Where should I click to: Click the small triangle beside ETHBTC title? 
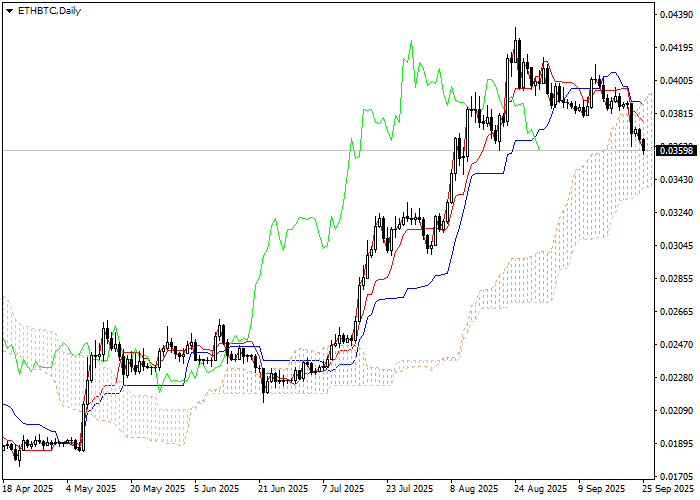tap(9, 9)
